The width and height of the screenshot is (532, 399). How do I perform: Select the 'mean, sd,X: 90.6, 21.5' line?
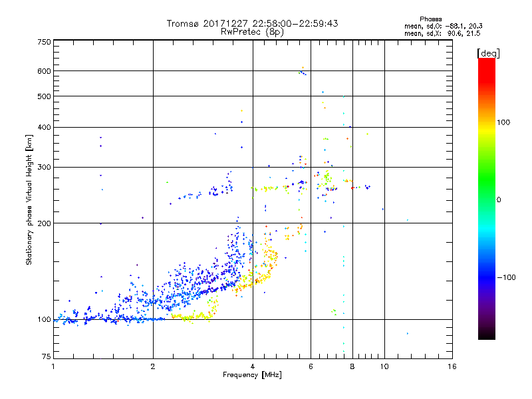pos(442,33)
